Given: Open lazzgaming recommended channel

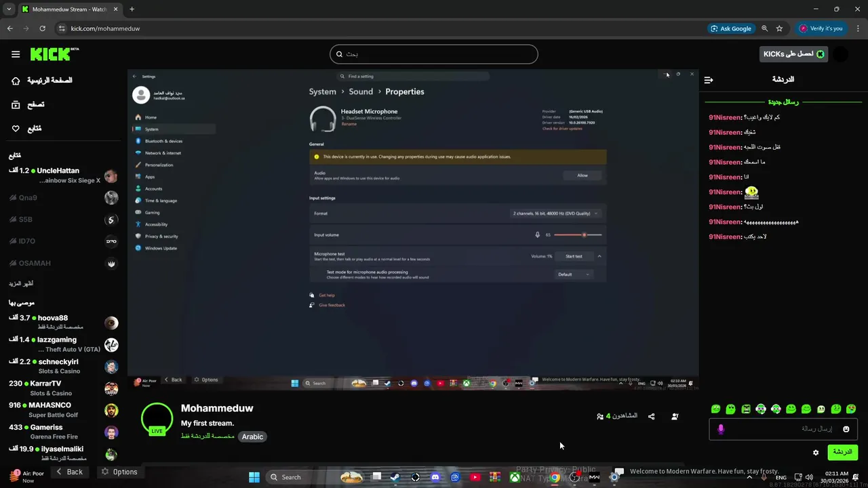Looking at the screenshot, I should [x=64, y=344].
